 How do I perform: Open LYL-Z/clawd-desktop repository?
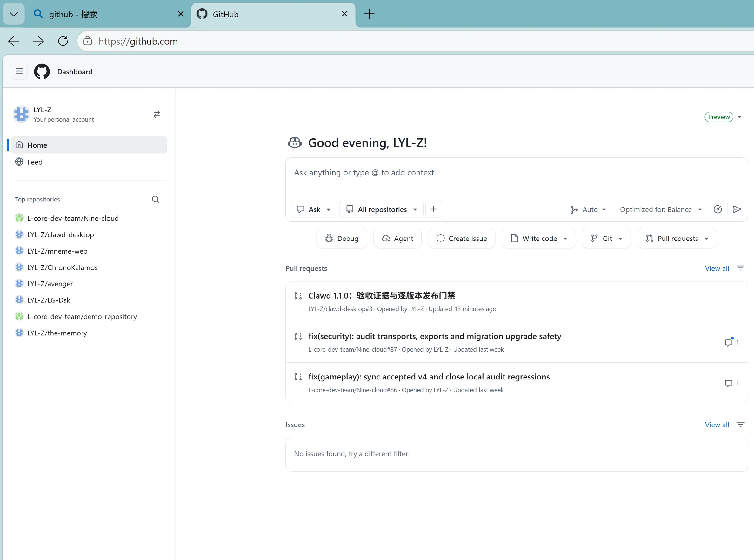[60, 234]
